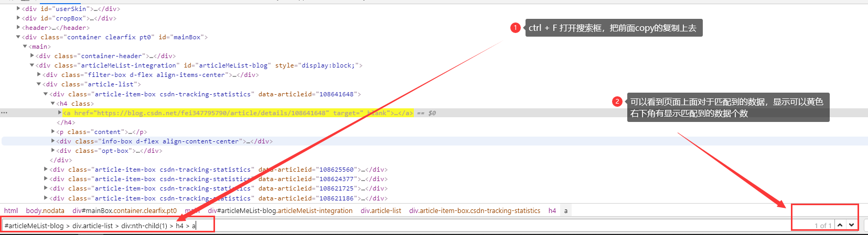Viewport: 868px width, 235px height.
Task: Click the "== $0" marker text
Action: pyautogui.click(x=426, y=113)
